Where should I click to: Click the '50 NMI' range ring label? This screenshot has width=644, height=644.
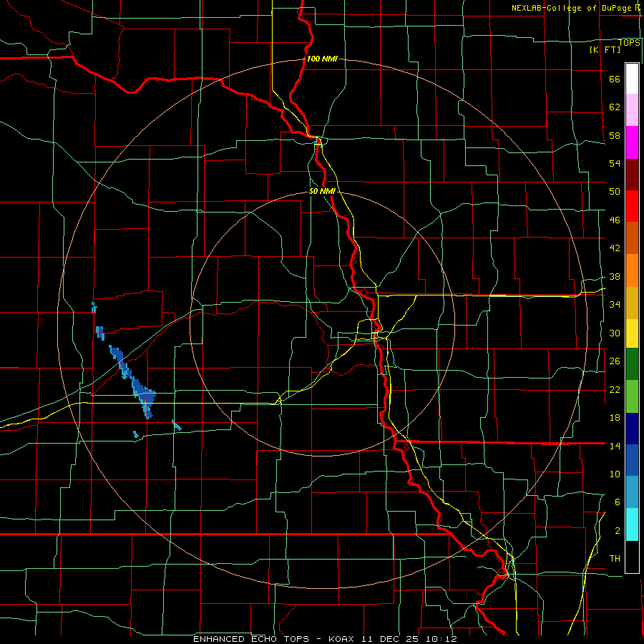click(322, 191)
